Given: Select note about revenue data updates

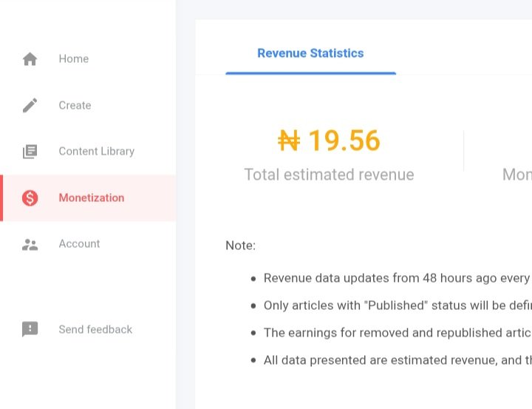Looking at the screenshot, I should click(x=396, y=278).
